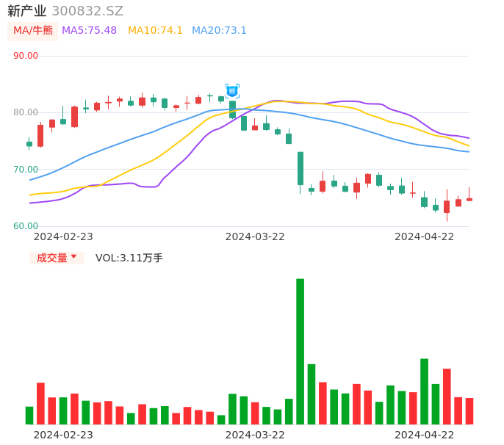Click the 90.00 price axis label
This screenshot has height=445, width=504.
(26, 56)
